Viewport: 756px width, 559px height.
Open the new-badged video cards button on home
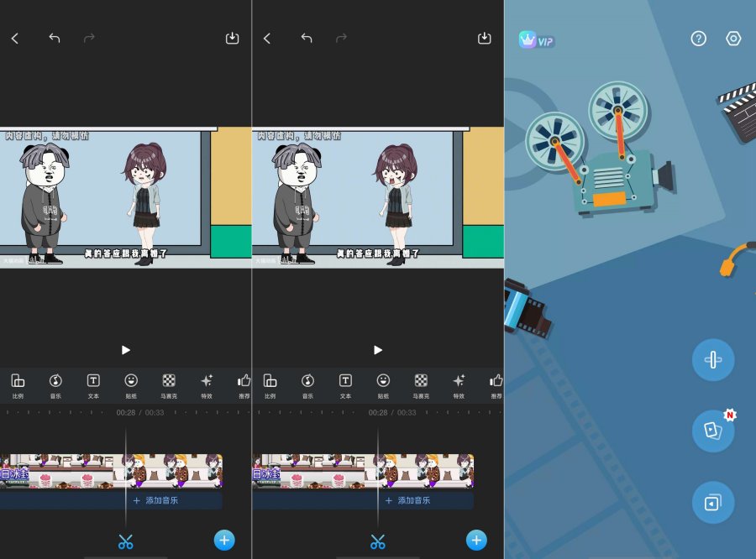click(x=712, y=431)
